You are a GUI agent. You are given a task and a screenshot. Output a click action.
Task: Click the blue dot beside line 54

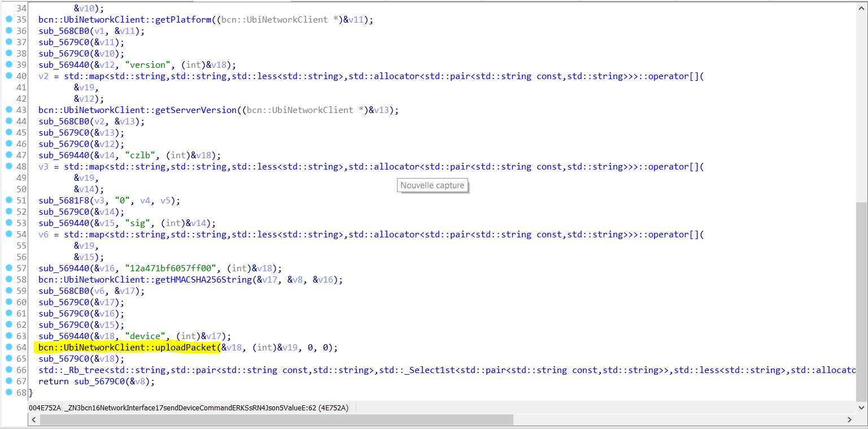[8, 234]
